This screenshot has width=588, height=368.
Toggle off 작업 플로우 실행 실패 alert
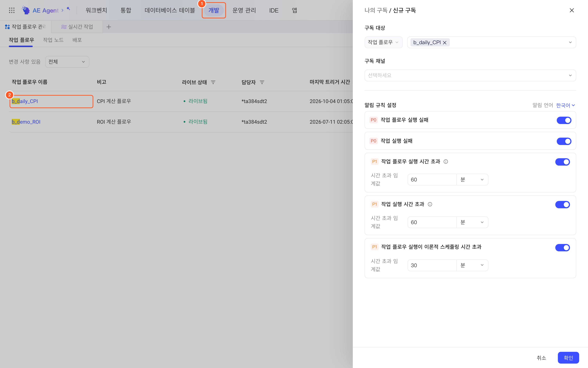point(564,120)
